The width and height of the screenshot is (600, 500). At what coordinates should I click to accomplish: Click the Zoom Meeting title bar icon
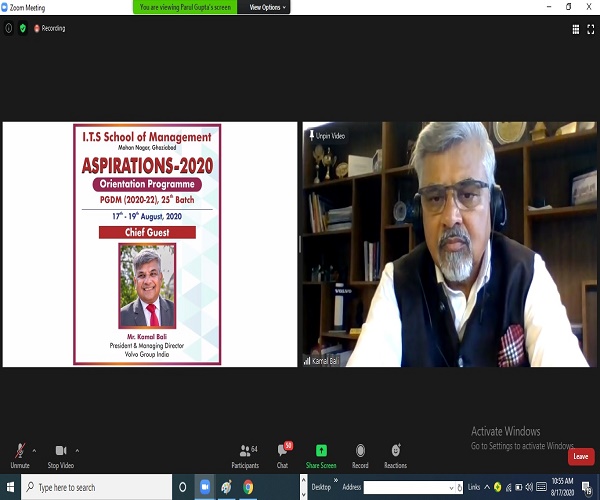[x=4, y=7]
